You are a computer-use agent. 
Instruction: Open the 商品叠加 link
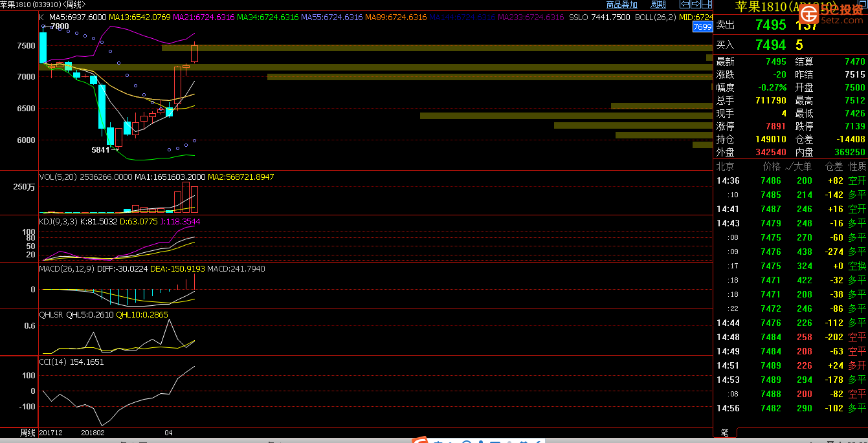click(x=621, y=5)
